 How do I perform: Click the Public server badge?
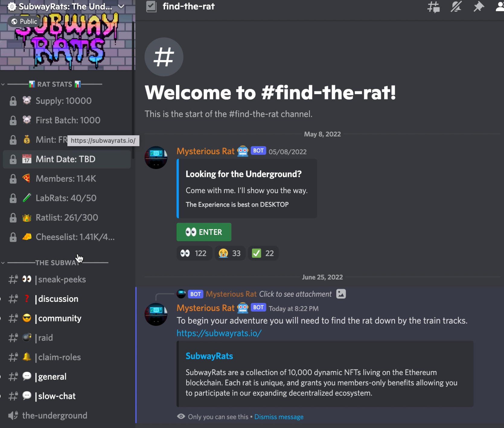pos(24,21)
